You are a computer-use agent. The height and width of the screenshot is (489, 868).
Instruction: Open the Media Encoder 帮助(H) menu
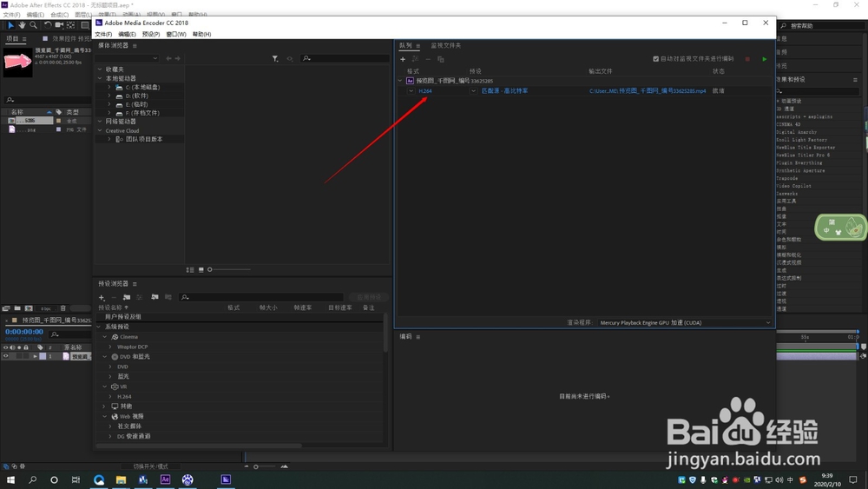pos(201,35)
